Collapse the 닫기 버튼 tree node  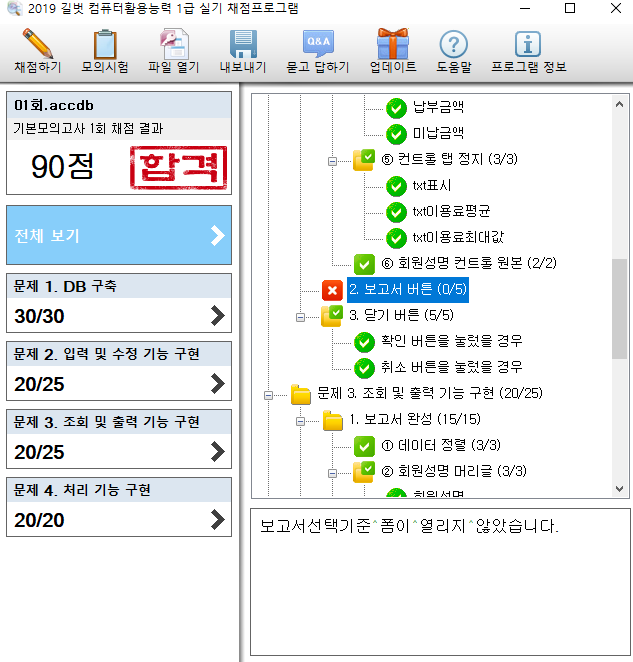pos(301,316)
